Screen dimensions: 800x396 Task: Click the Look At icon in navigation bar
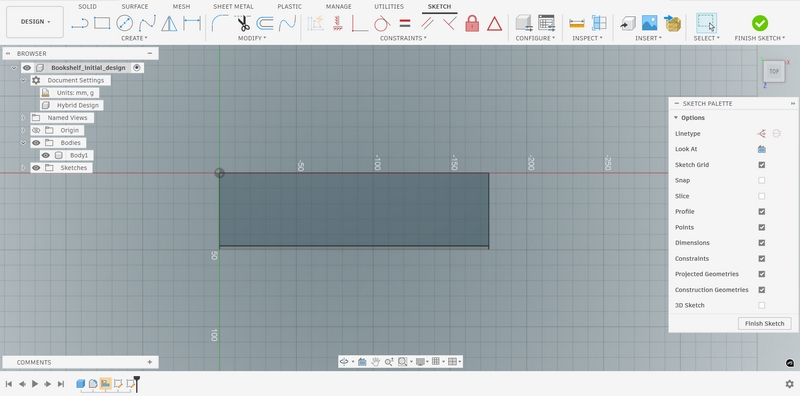(x=362, y=362)
